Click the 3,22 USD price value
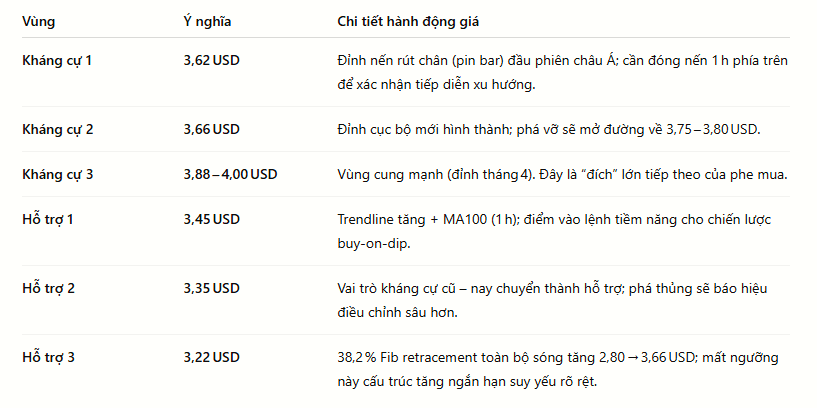This screenshot has width=817, height=408. pyautogui.click(x=212, y=357)
